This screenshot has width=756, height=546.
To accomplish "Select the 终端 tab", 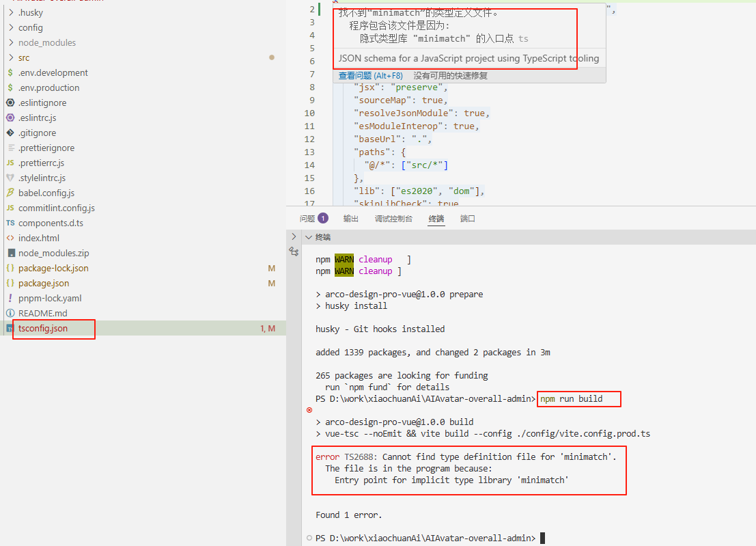I will pos(436,219).
